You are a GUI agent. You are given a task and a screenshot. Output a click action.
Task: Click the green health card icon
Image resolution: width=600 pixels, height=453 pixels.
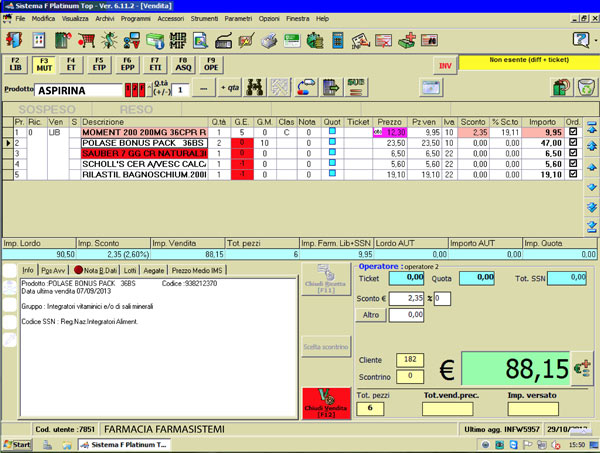pyautogui.click(x=292, y=40)
